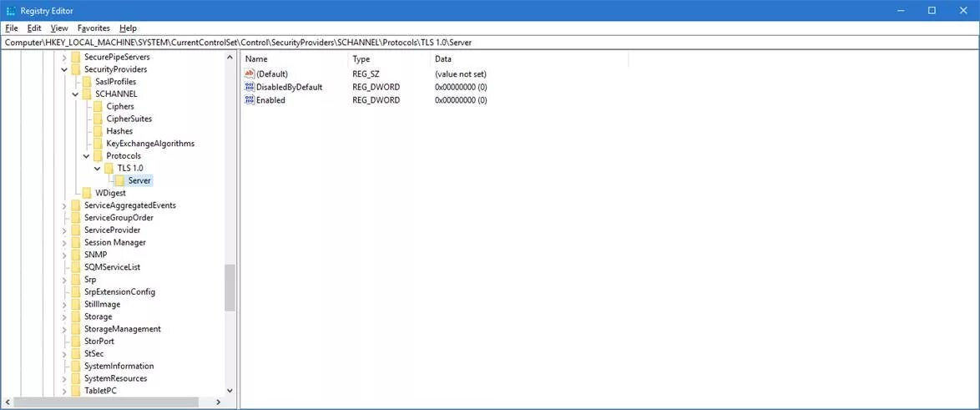Select the TabletPC tree item

[100, 391]
